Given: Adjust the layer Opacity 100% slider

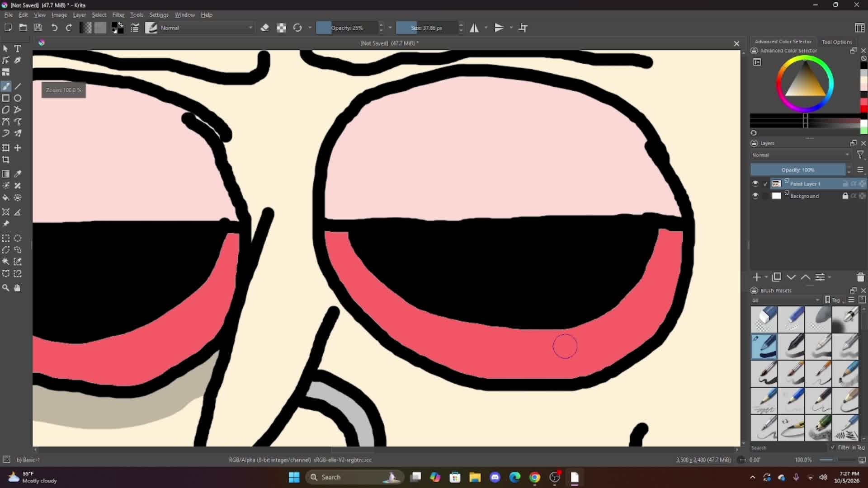Looking at the screenshot, I should (798, 170).
